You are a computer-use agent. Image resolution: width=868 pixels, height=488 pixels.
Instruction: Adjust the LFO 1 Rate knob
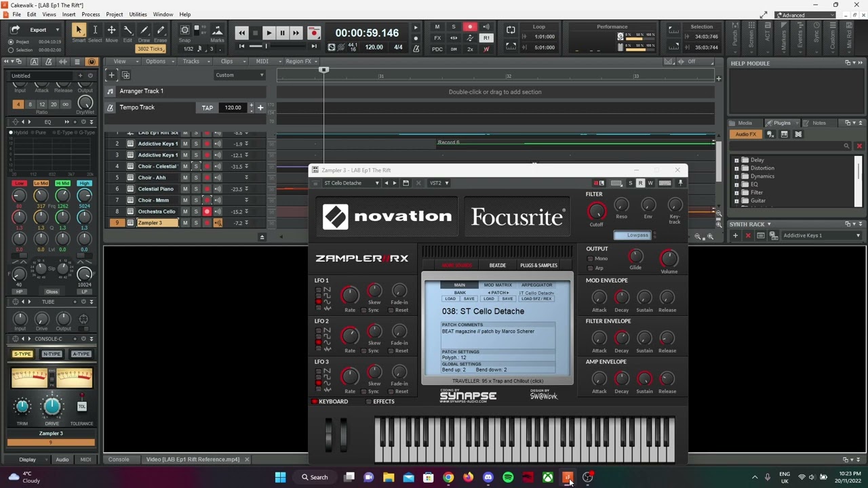pyautogui.click(x=350, y=295)
